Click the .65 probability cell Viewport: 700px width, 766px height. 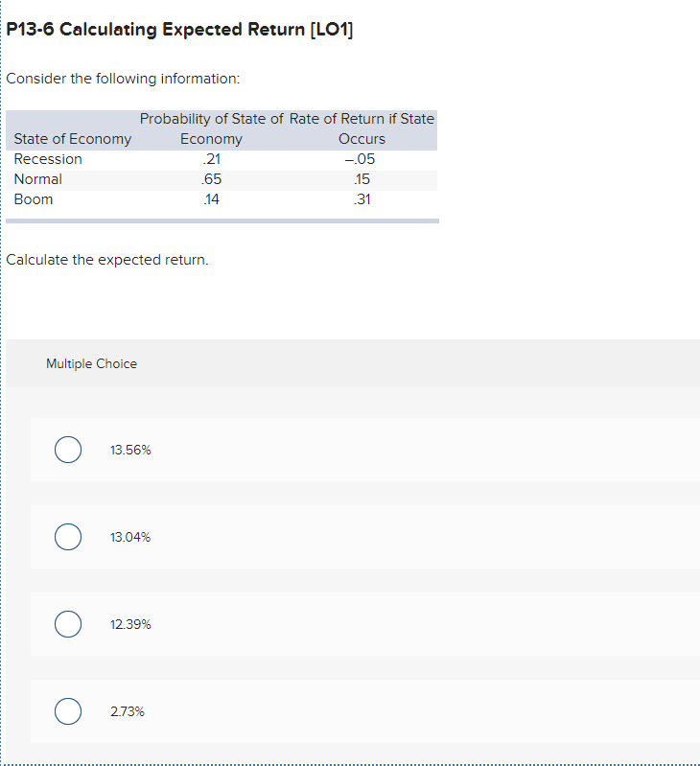tap(211, 179)
